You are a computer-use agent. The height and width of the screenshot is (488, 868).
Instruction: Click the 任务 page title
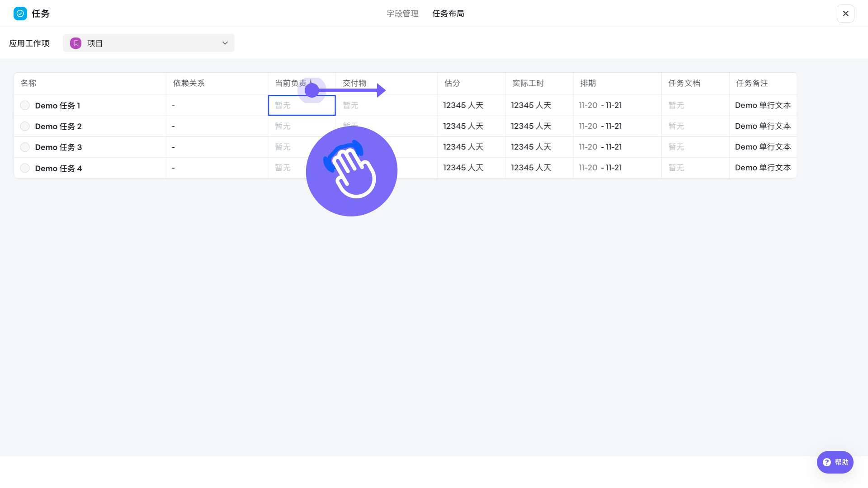coord(41,14)
